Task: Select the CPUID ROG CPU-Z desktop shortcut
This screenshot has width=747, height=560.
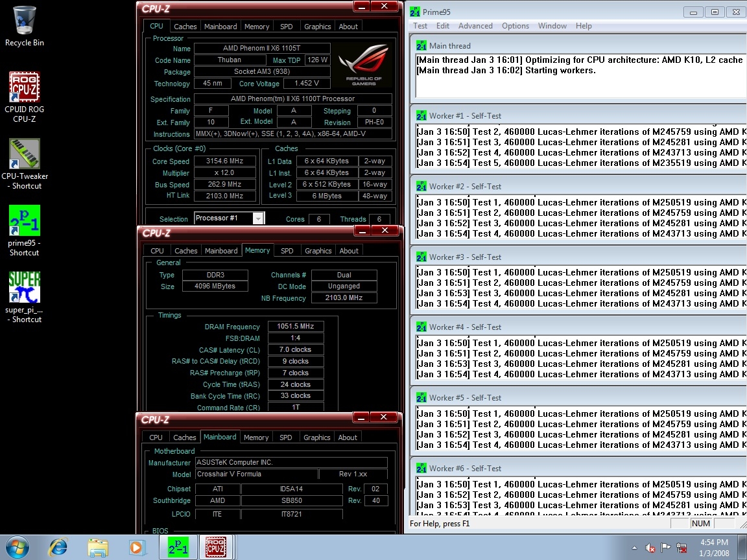Action: click(24, 97)
